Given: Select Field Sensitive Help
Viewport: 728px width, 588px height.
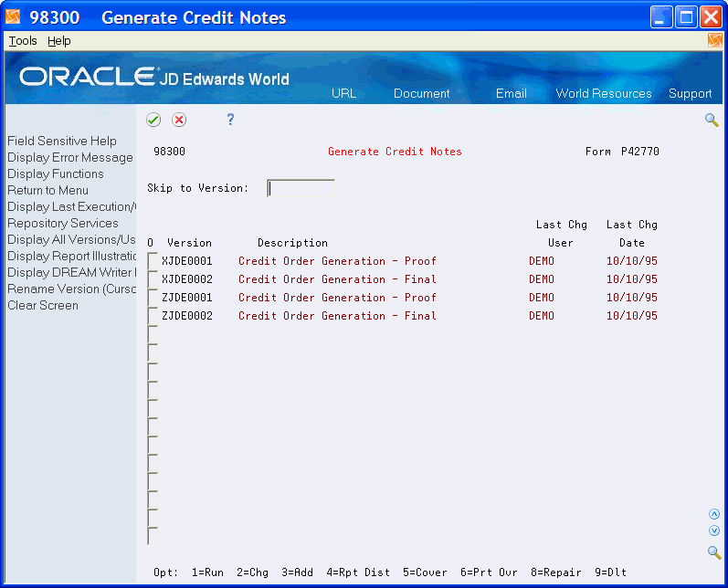Looking at the screenshot, I should [62, 141].
